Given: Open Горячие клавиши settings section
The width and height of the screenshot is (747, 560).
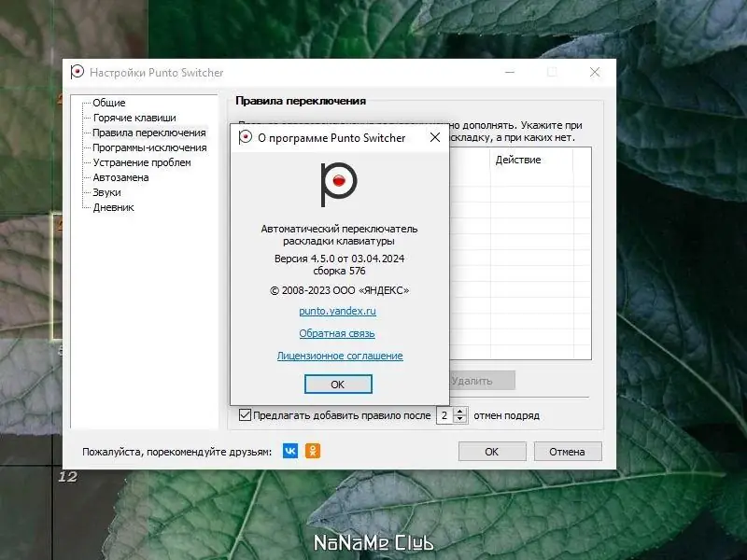Looking at the screenshot, I should point(134,118).
